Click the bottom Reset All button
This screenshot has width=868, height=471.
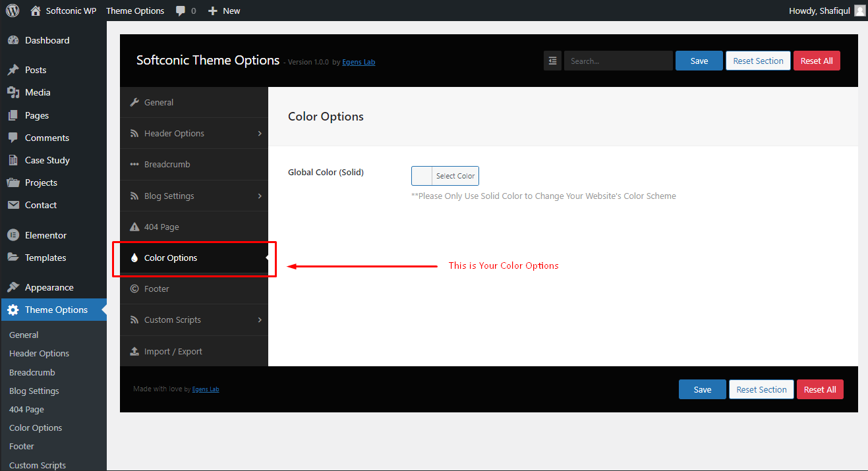[820, 389]
